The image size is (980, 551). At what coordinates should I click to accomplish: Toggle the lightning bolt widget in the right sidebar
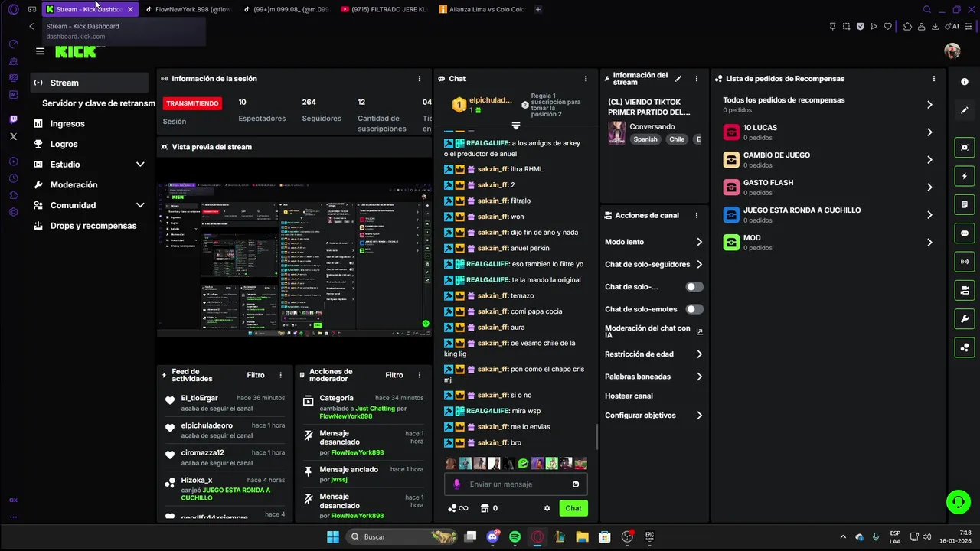click(x=965, y=176)
